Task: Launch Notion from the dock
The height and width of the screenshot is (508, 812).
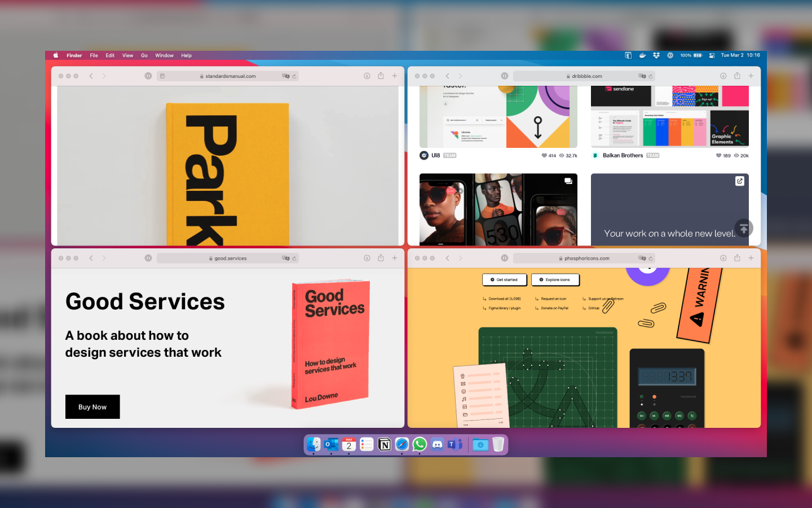Action: click(x=384, y=444)
